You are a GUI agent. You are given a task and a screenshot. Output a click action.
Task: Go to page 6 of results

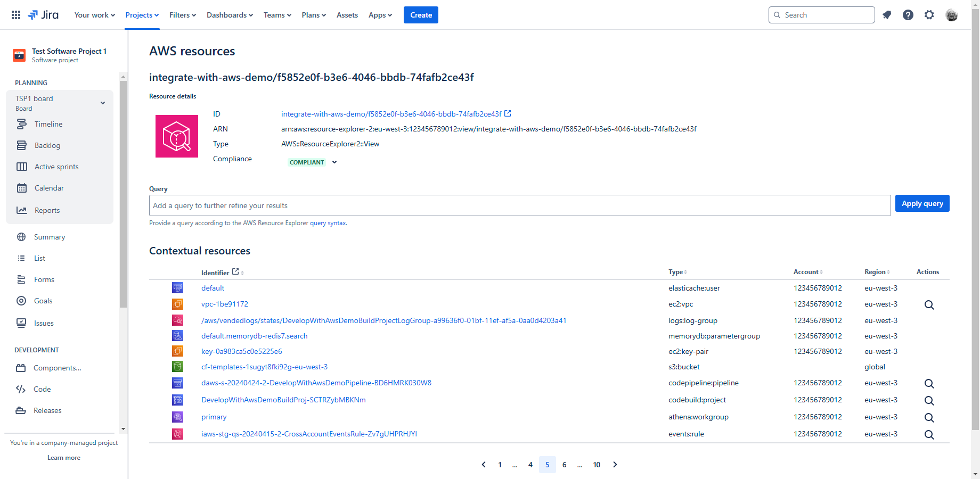565,465
